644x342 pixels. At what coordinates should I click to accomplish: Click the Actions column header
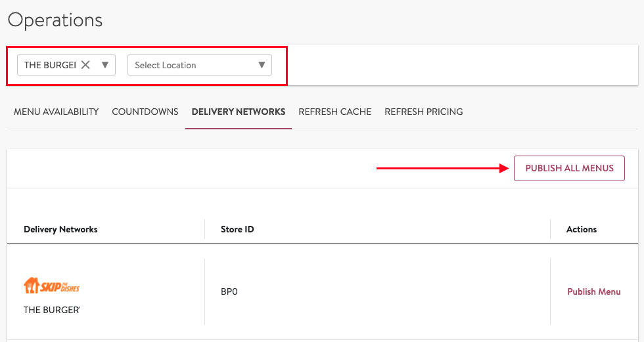pos(582,229)
